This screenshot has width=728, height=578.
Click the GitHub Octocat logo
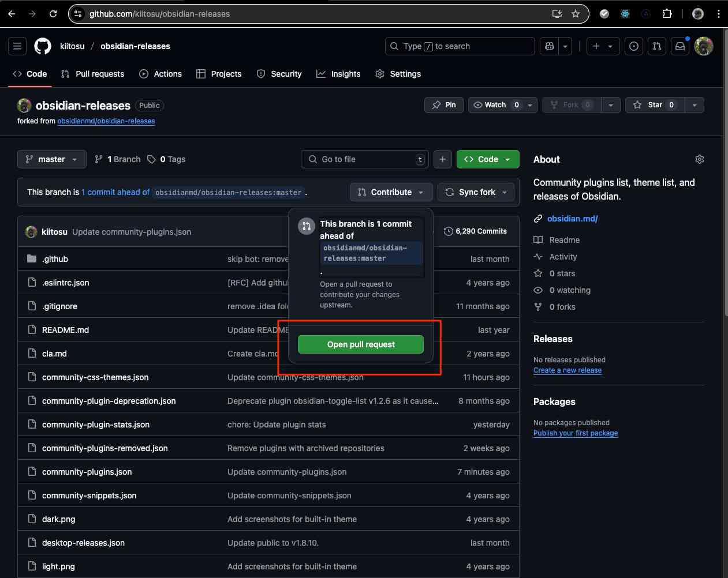tap(43, 46)
